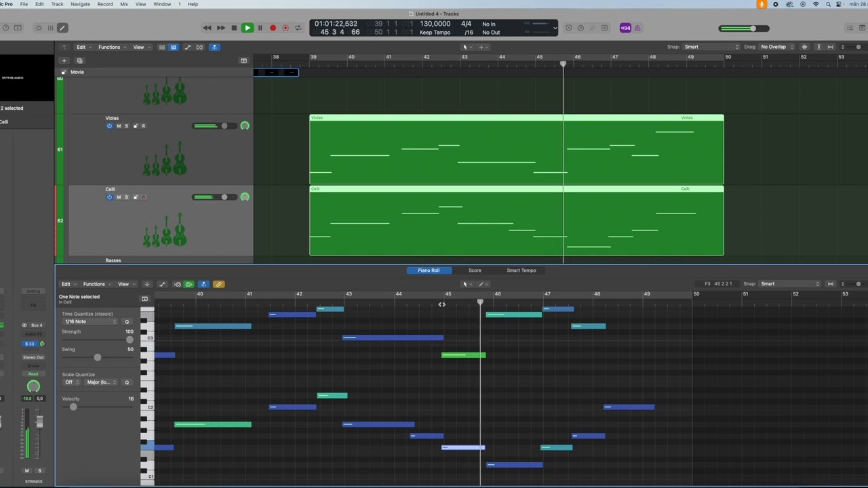Click the red Record button
The image size is (868, 488).
273,28
